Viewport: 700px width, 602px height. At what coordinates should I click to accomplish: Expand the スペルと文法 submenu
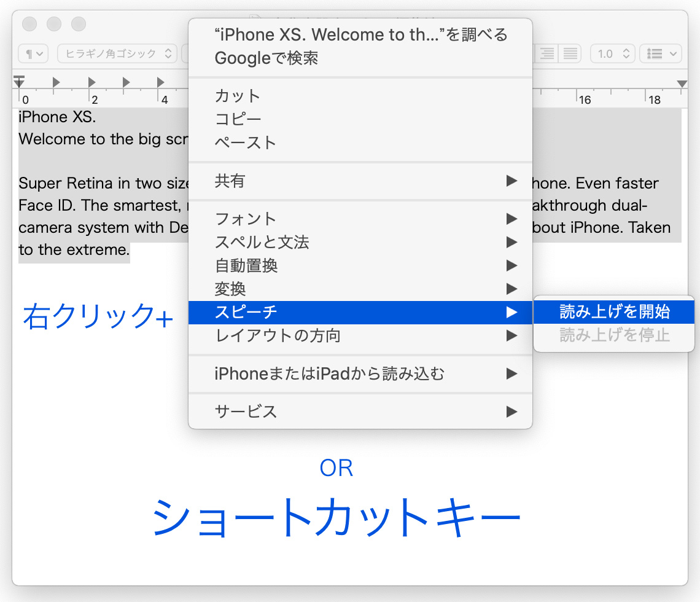click(360, 242)
